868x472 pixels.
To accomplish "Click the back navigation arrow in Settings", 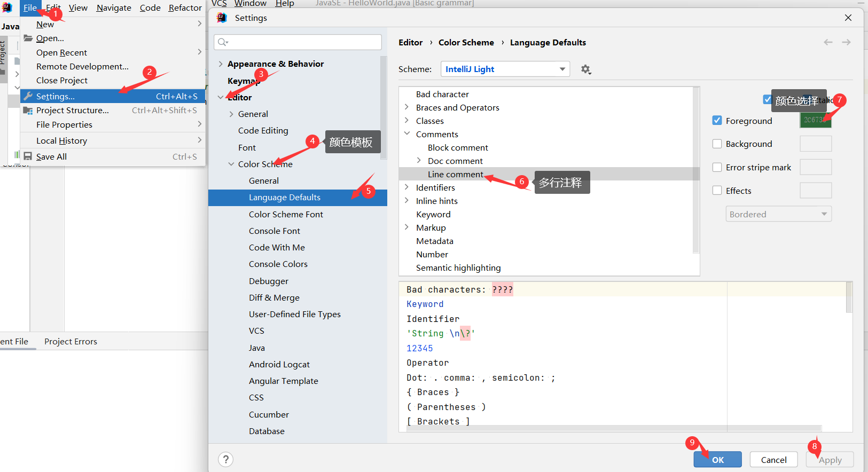I will (828, 42).
